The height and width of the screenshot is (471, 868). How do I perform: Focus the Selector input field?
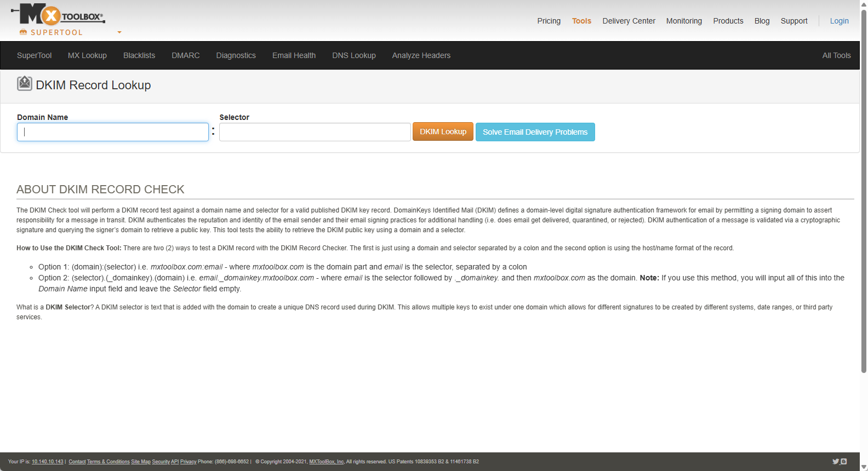[x=315, y=132]
